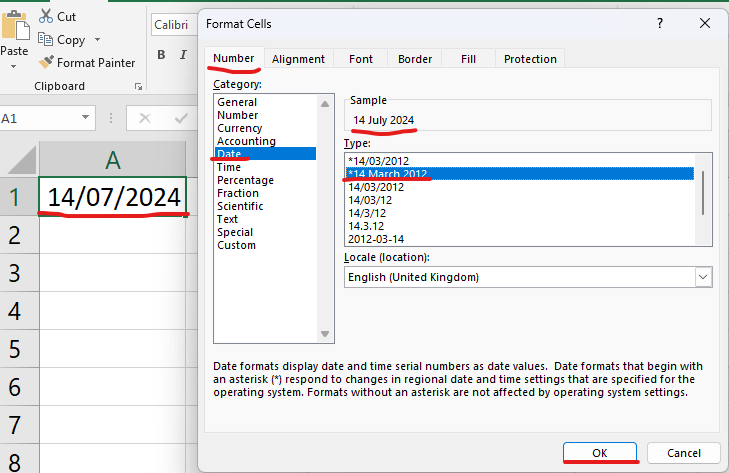Viewport: 729px width, 473px height.
Task: Switch to the Alignment tab
Action: click(298, 59)
